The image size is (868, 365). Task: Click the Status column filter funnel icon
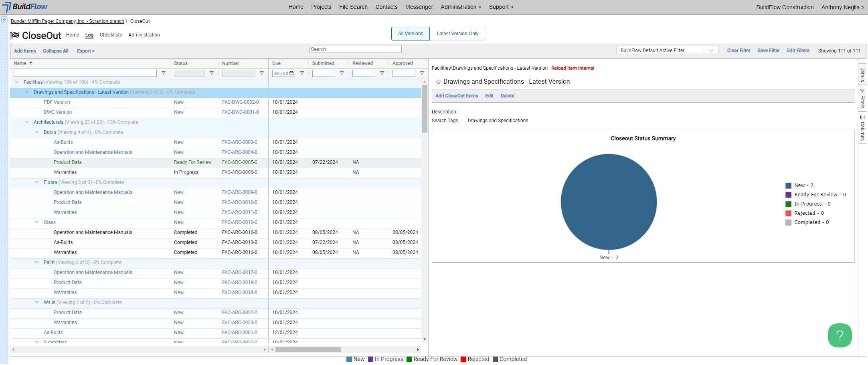pyautogui.click(x=212, y=73)
